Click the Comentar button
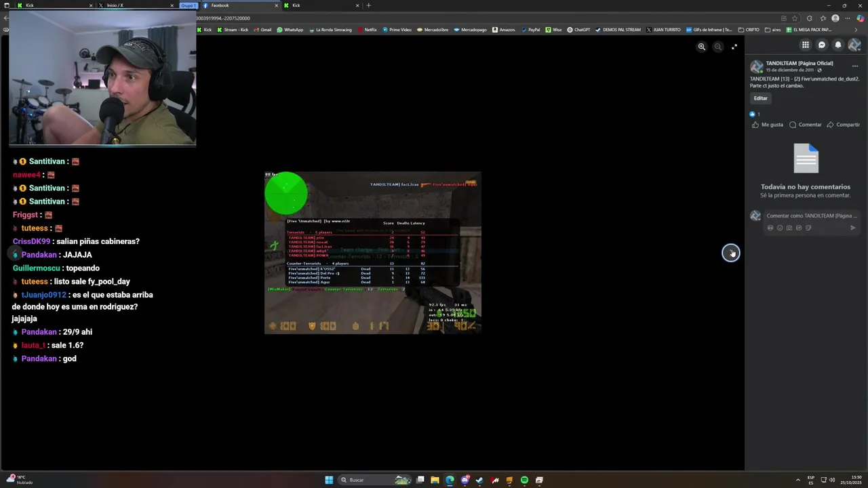This screenshot has width=868, height=488. tap(806, 125)
